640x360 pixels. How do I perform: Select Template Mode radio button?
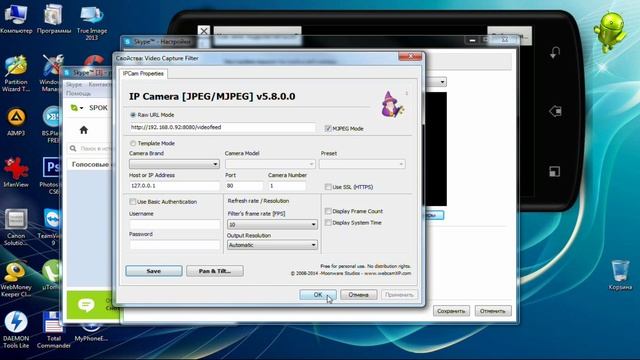point(133,143)
